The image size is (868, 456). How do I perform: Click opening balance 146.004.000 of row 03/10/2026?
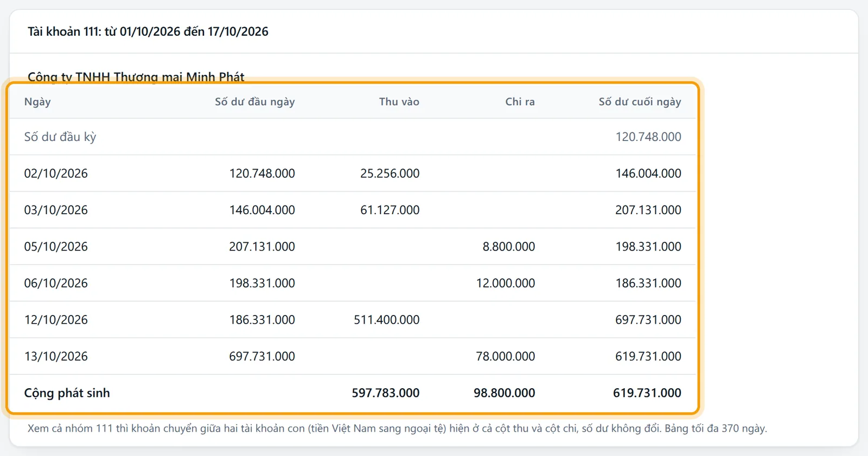(262, 210)
